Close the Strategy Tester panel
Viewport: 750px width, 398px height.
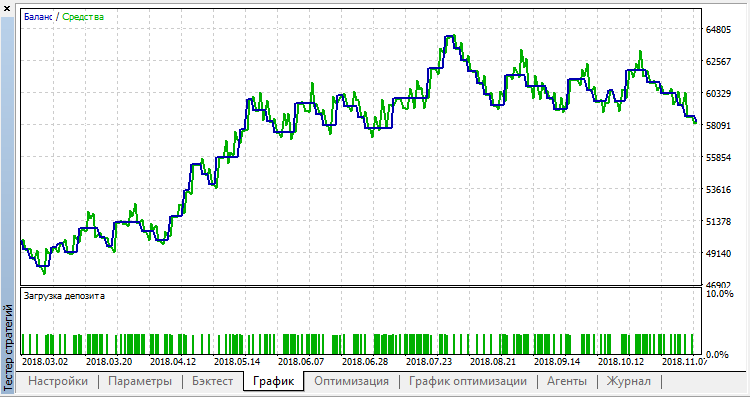(x=7, y=8)
